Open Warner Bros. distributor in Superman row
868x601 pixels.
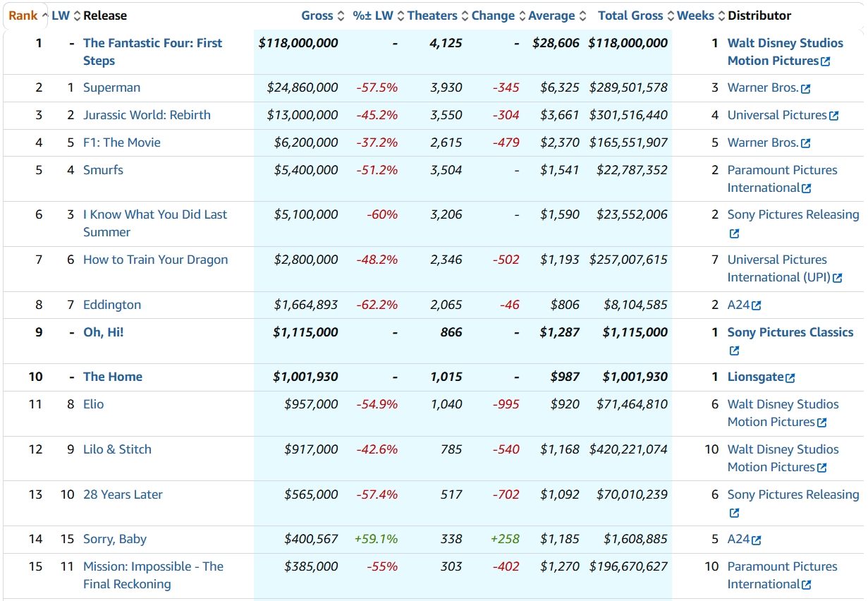764,87
